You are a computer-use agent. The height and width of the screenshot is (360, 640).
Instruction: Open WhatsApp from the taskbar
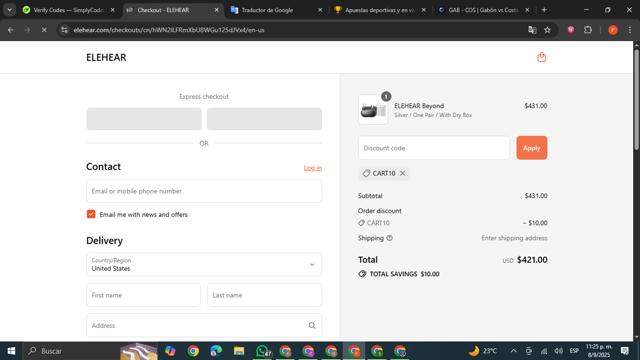(263, 351)
